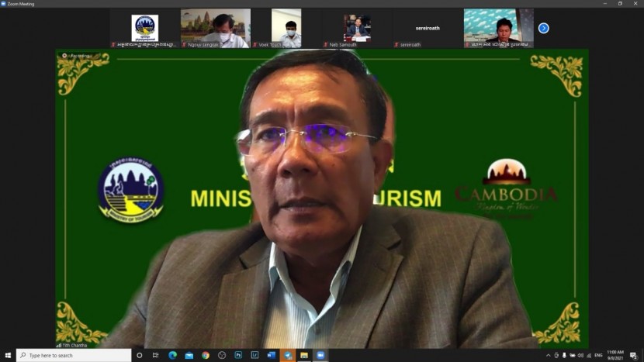Open the Windows Start menu
This screenshot has height=362, width=644.
[x=8, y=355]
